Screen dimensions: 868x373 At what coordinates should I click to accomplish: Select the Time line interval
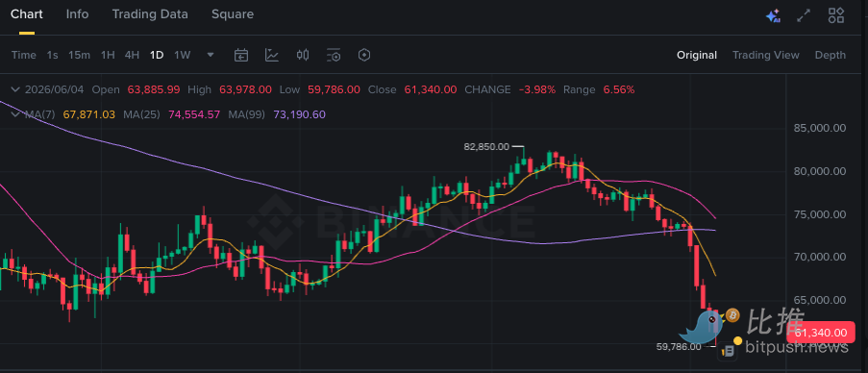click(24, 55)
